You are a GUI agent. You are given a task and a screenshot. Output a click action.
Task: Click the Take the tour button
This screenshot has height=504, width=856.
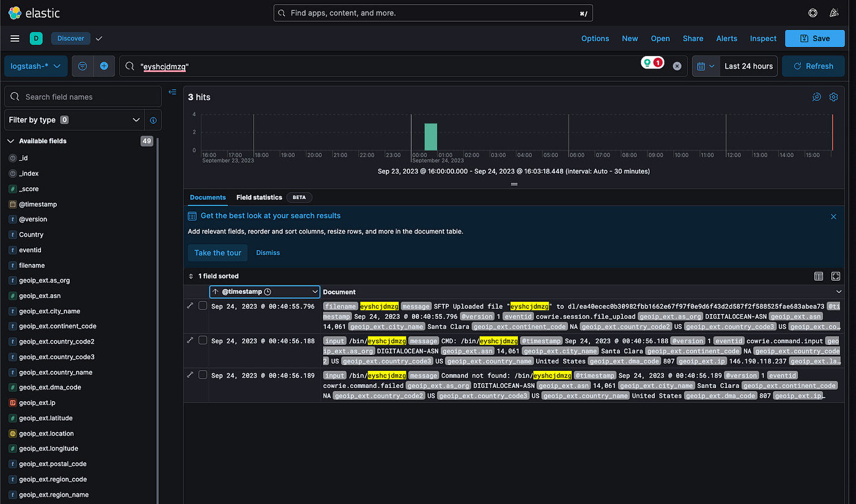[x=218, y=253]
